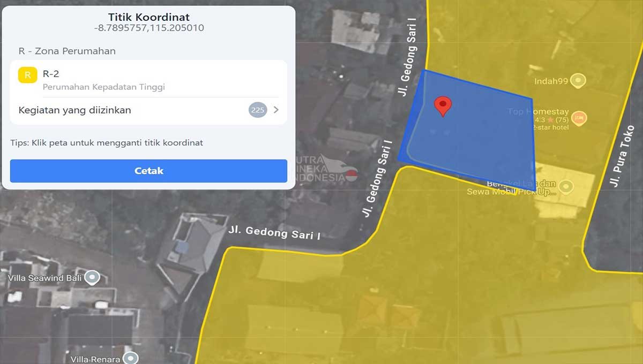Viewport: 643px width, 364px height.
Task: Click the red location pin marker
Action: (x=443, y=107)
